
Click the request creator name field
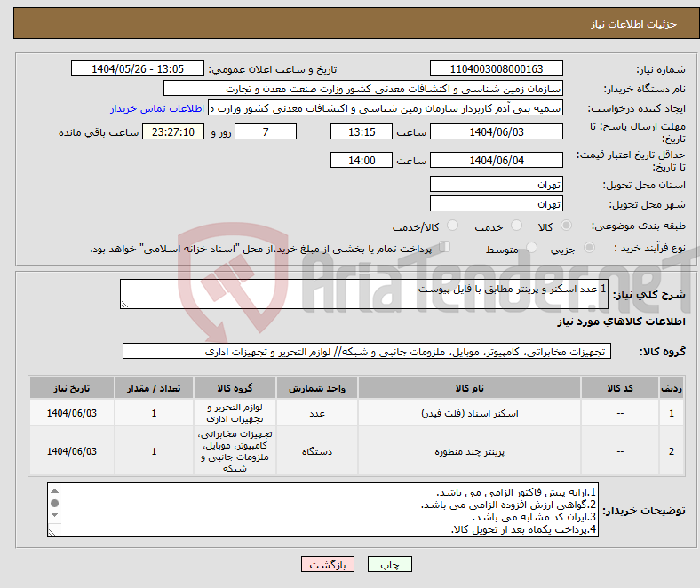[386, 108]
